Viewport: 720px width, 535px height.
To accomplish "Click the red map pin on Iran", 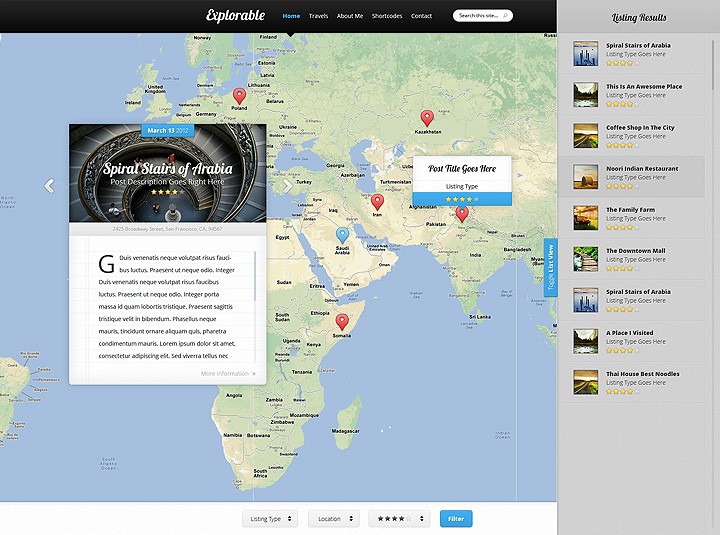I will click(377, 202).
